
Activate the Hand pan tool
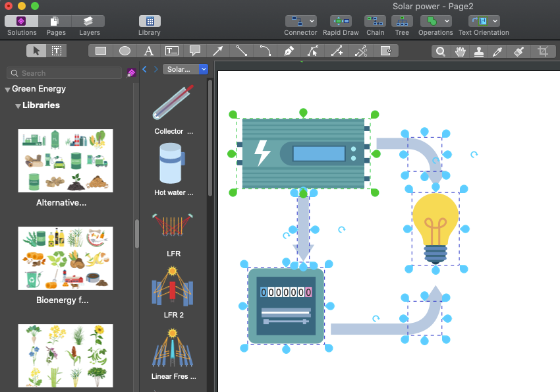[460, 51]
